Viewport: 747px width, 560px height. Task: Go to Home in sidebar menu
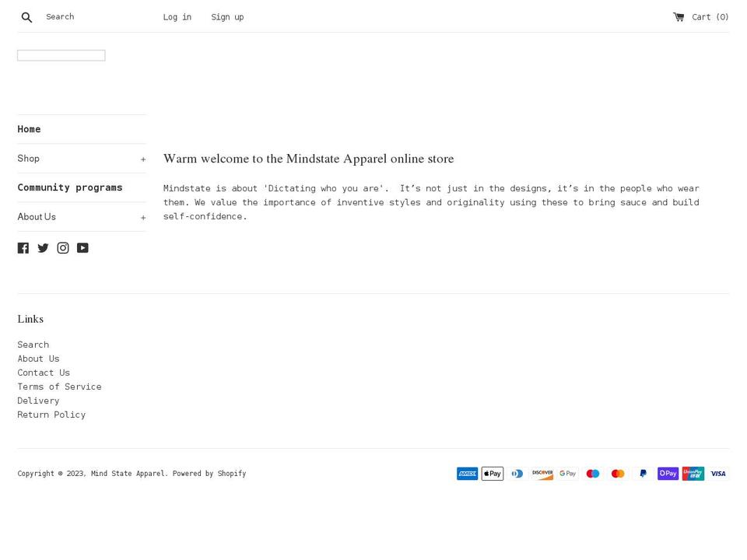point(29,129)
